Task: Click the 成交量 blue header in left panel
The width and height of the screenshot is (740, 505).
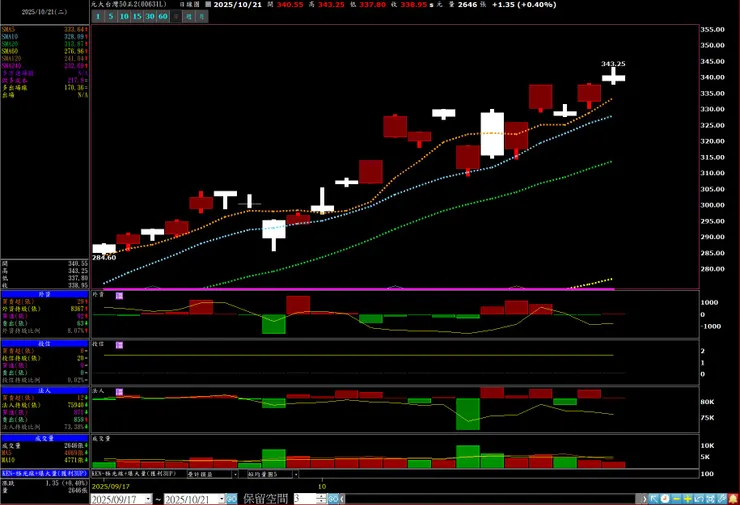Action: click(44, 438)
